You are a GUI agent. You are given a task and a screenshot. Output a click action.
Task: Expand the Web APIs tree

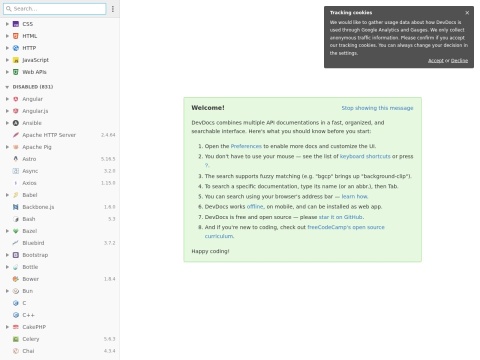[7, 72]
